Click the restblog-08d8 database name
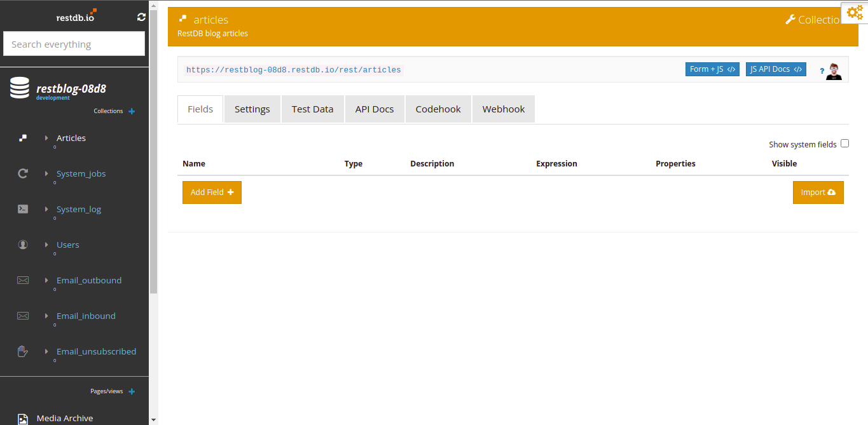This screenshot has height=425, width=868. pyautogui.click(x=71, y=88)
